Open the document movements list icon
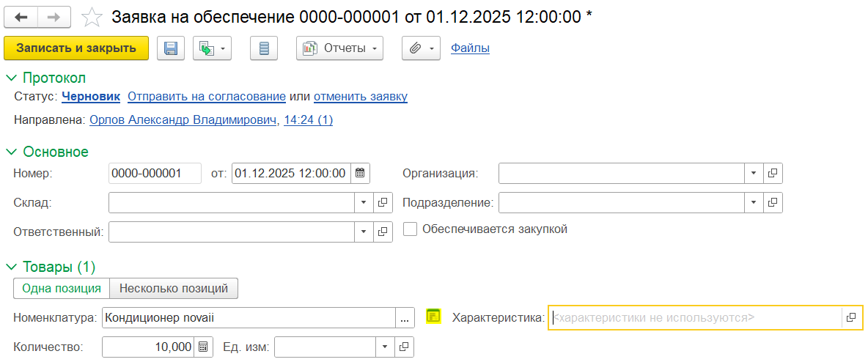Viewport: 868px width, 362px height. pyautogui.click(x=265, y=48)
